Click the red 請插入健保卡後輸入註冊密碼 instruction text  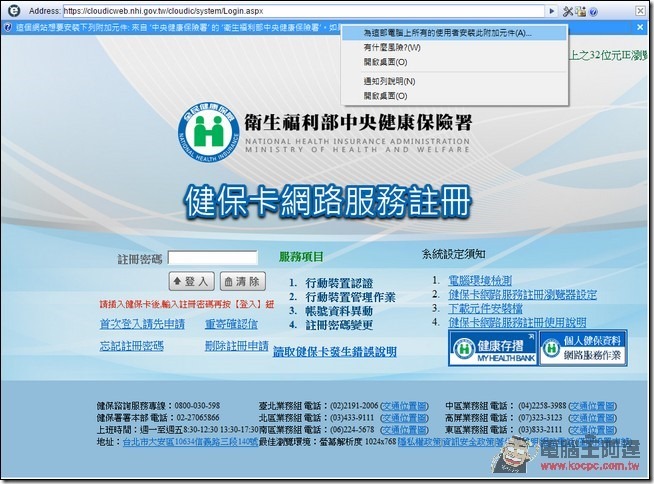point(187,305)
